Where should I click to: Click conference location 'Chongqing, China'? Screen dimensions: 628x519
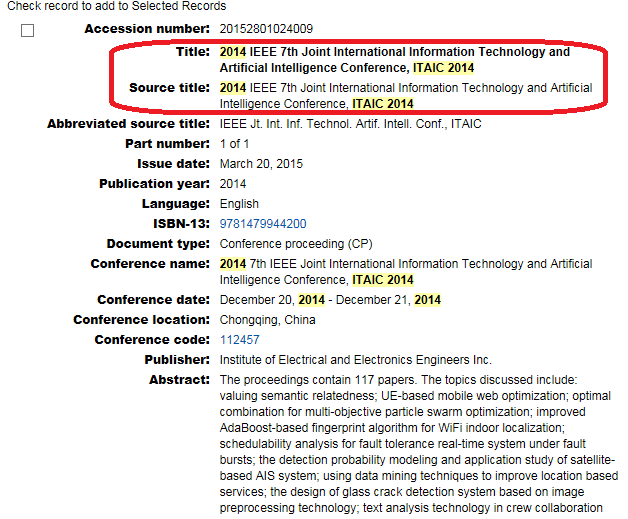point(268,320)
